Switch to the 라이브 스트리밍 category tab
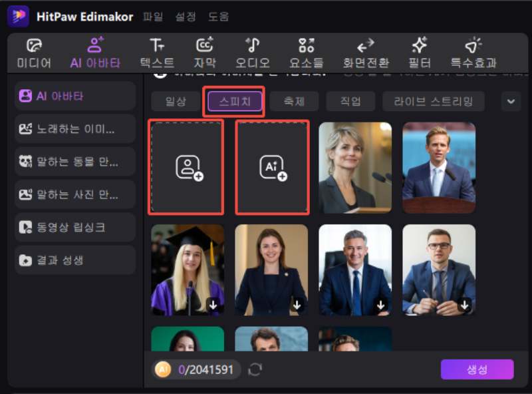 point(434,101)
